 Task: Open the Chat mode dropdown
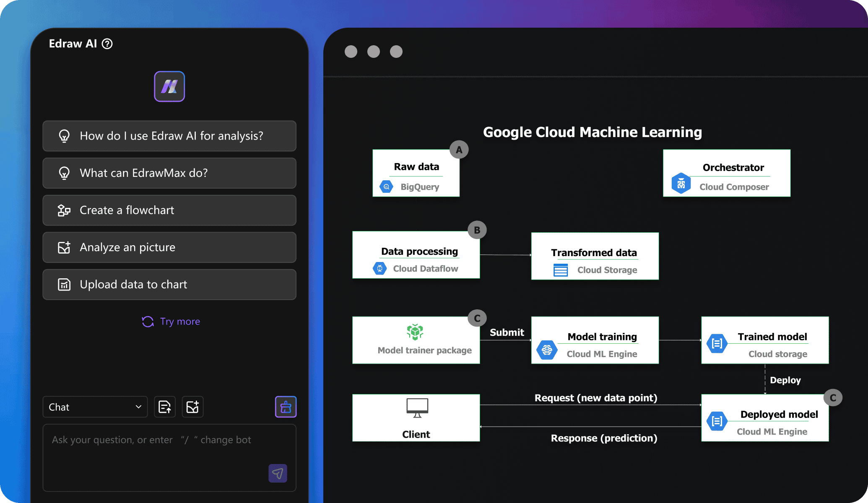pos(93,407)
